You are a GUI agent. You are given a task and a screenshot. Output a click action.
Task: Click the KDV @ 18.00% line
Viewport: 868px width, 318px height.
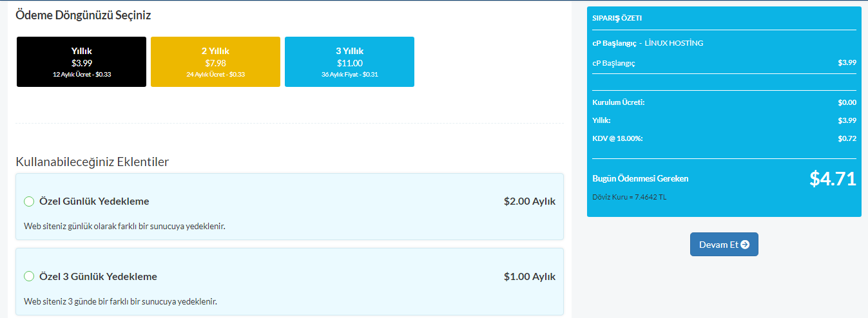point(724,138)
